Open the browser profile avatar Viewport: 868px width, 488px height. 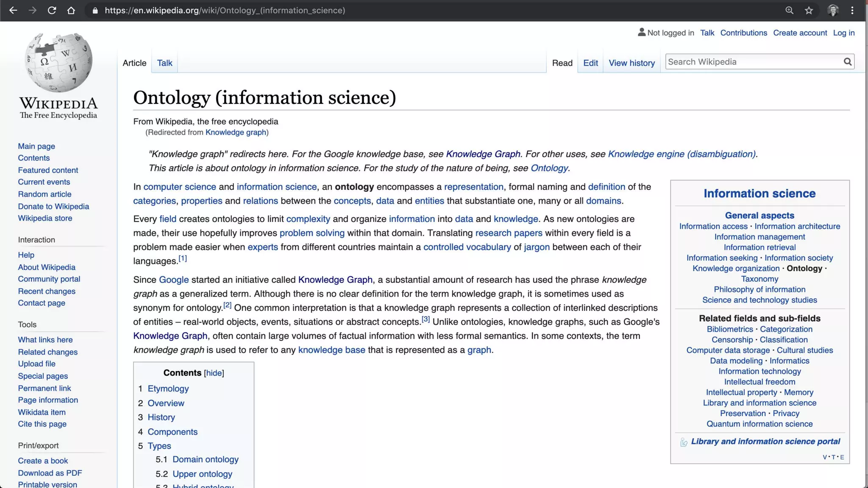tap(833, 10)
